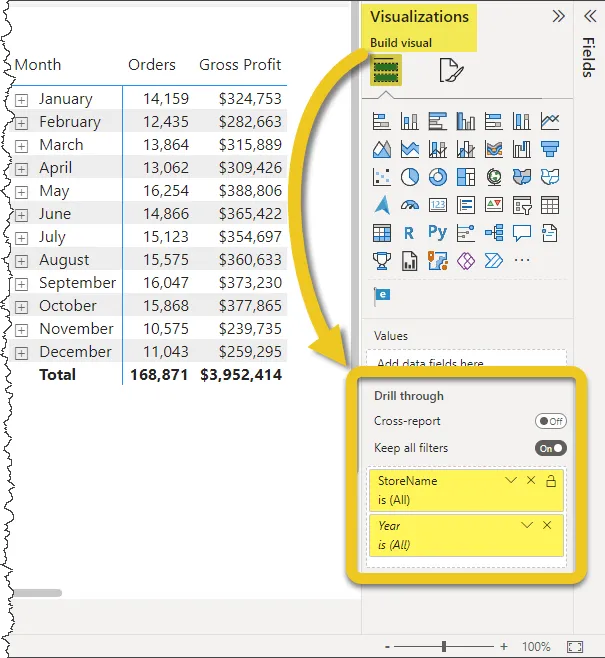Screen dimensions: 605x658
Task: Toggle Keep all filters off
Action: pyautogui.click(x=551, y=448)
